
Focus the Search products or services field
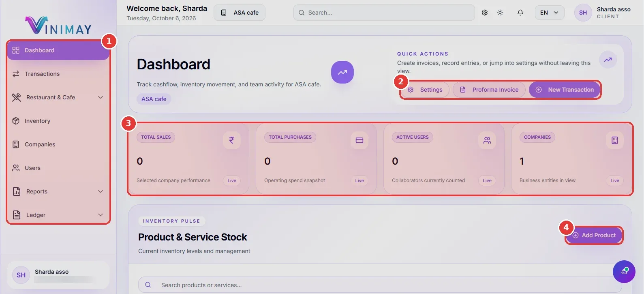click(380, 285)
